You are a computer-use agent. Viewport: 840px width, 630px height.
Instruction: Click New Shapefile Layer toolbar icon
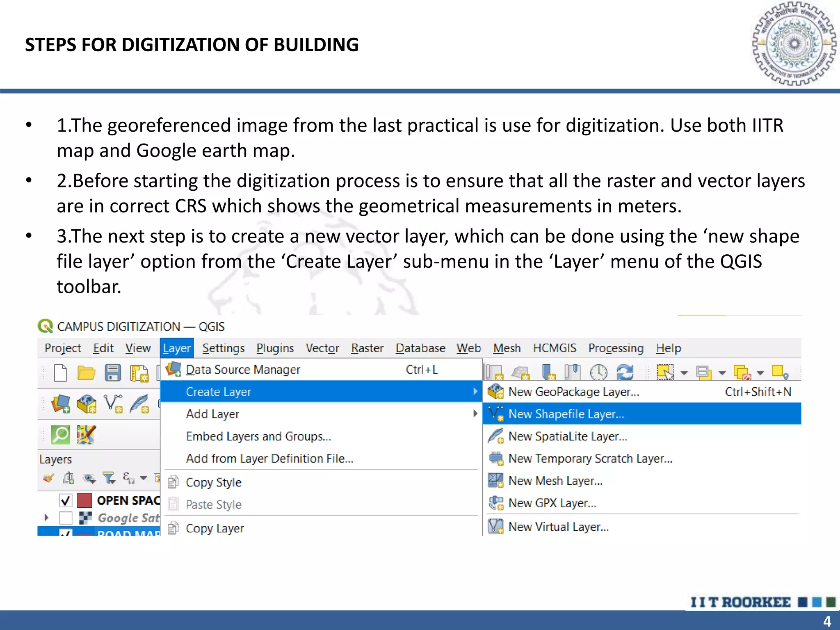[x=113, y=404]
